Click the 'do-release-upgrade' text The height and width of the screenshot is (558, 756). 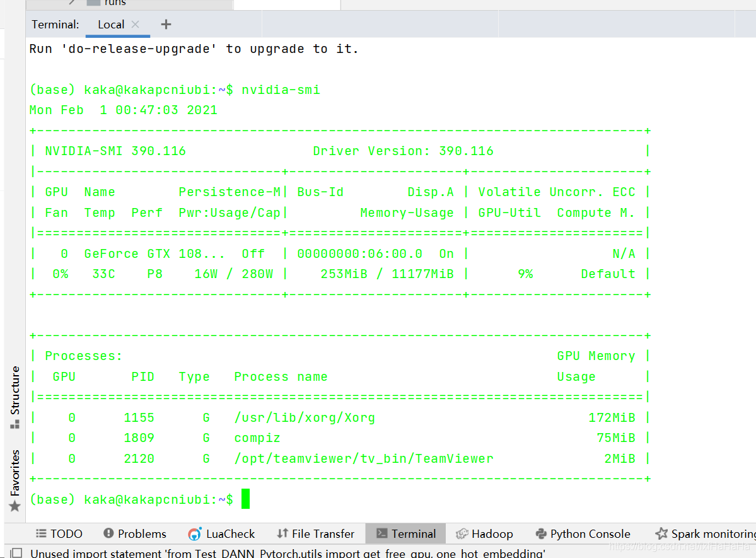[139, 49]
